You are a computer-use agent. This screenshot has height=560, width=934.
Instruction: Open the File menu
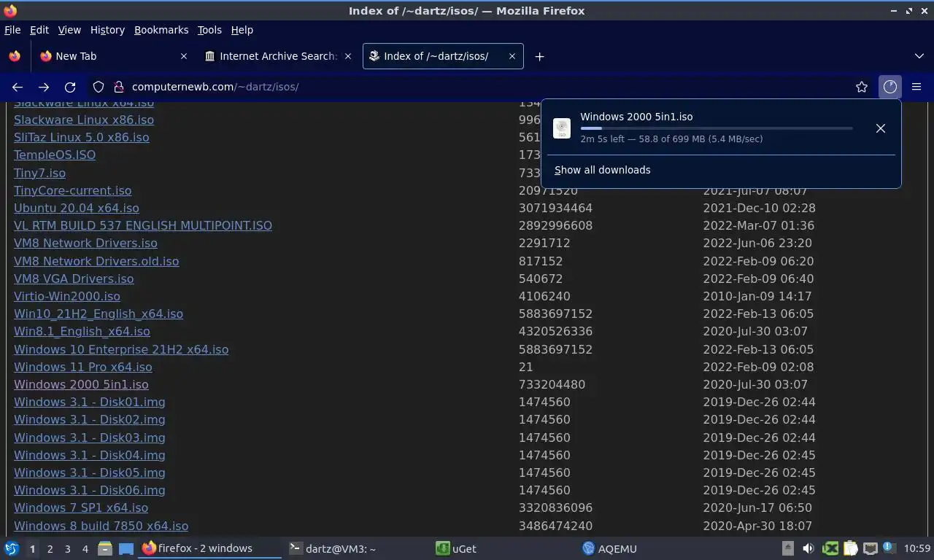point(12,30)
